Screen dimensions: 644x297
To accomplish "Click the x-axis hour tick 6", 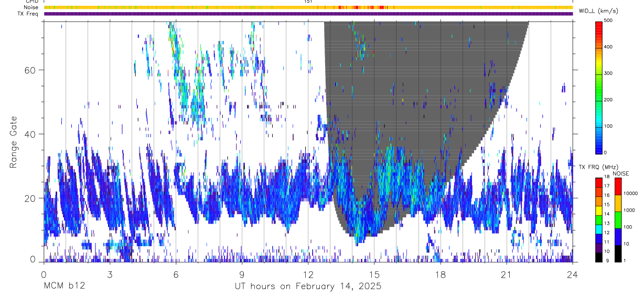I will pyautogui.click(x=176, y=274).
